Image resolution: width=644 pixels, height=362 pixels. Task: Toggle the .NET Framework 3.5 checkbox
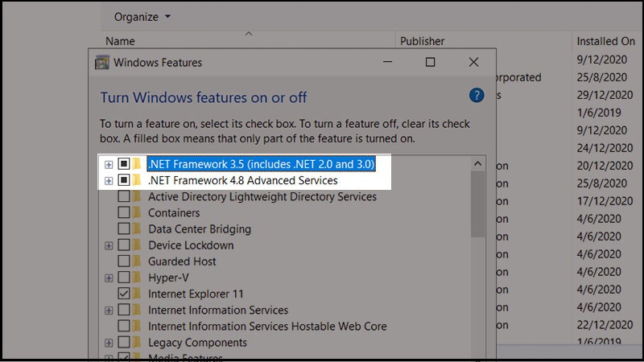(124, 164)
